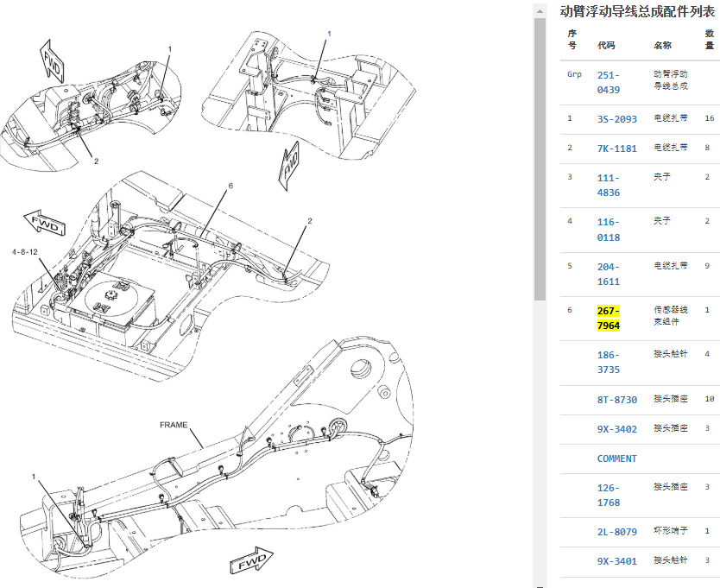The image size is (720, 588).
Task: Open part code 2L-8079 link
Action: coord(617,532)
